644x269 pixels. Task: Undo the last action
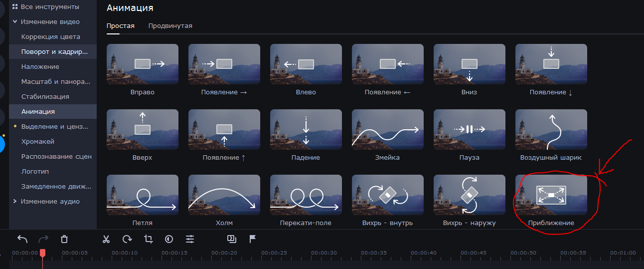[22, 239]
